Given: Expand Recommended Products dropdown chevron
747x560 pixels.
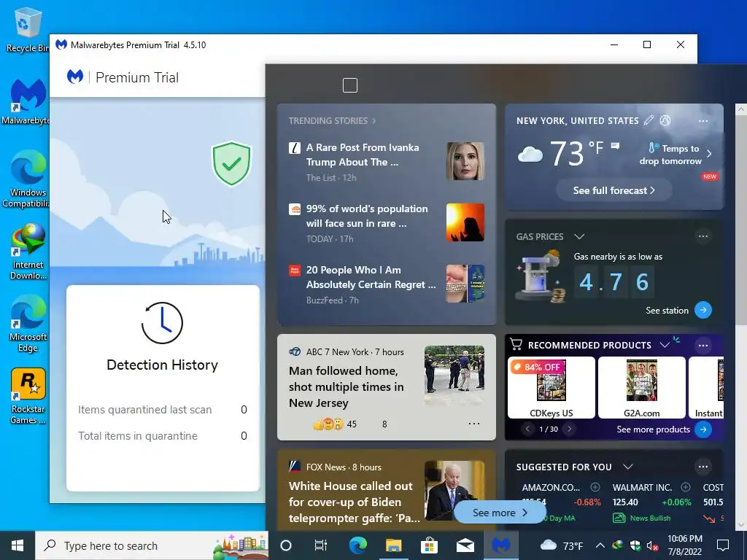Looking at the screenshot, I should point(665,345).
